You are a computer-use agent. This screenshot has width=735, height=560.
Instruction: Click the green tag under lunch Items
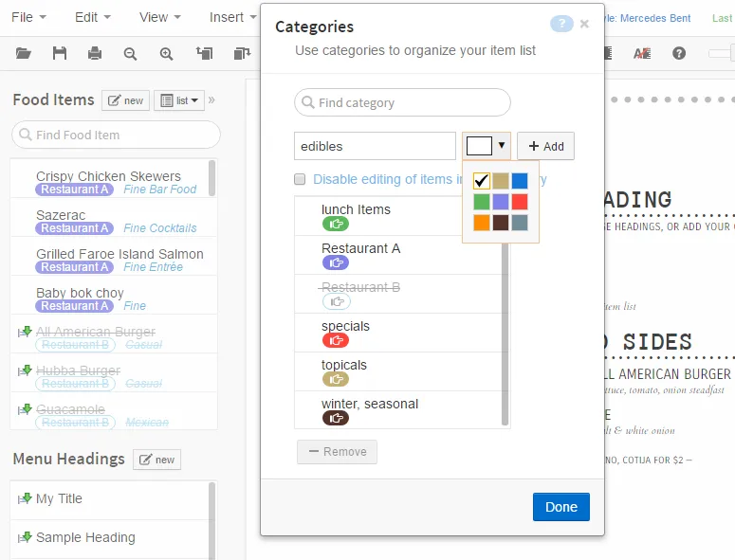click(335, 224)
